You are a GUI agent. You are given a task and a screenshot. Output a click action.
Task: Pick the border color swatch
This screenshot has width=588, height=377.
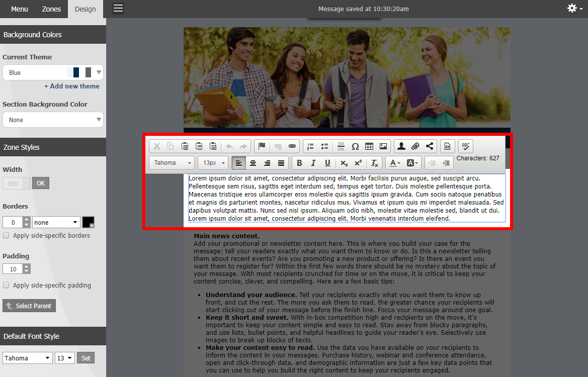click(x=88, y=222)
